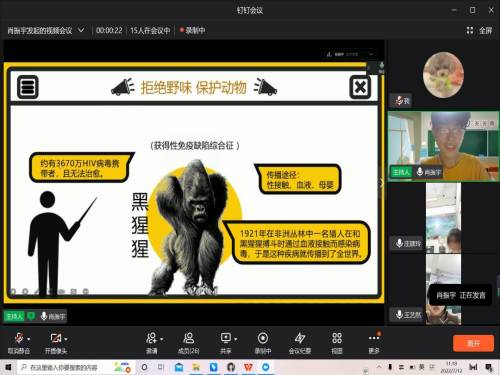The image size is (500, 375).
Task: Expand the microphone options arrow
Action: click(x=29, y=339)
